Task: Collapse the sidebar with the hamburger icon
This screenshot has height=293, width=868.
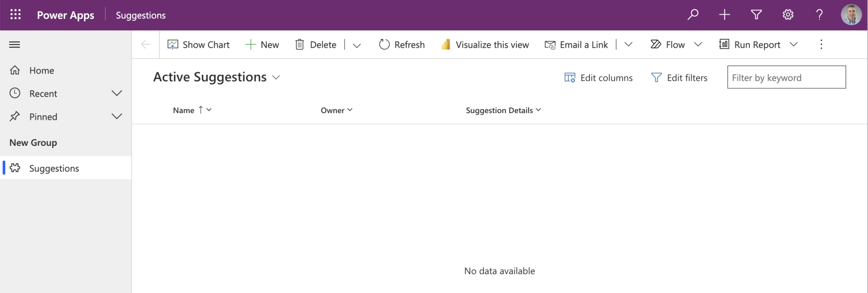Action: click(15, 44)
